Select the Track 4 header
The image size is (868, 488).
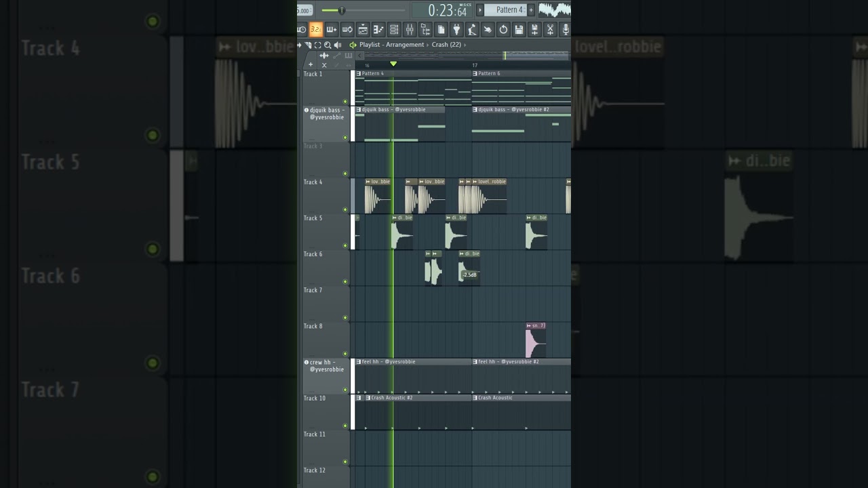325,195
